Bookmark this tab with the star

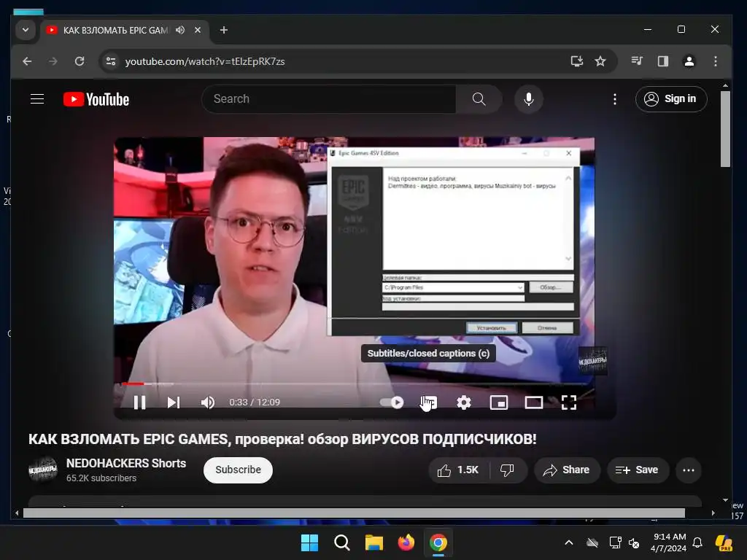coord(600,61)
